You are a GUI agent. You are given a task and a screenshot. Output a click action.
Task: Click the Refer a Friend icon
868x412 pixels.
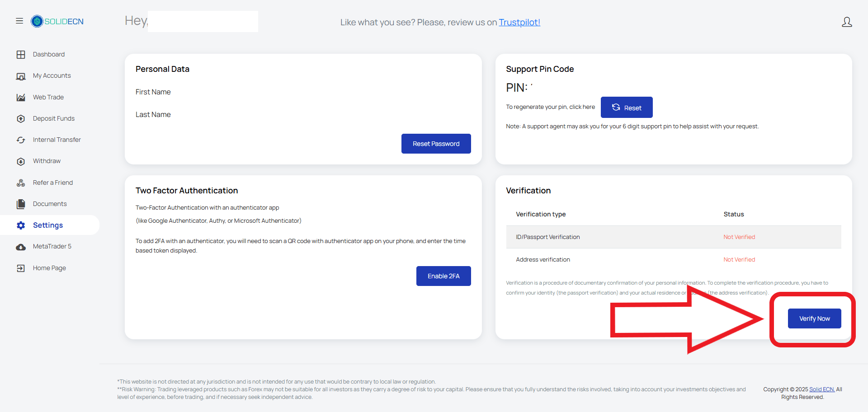(x=21, y=183)
